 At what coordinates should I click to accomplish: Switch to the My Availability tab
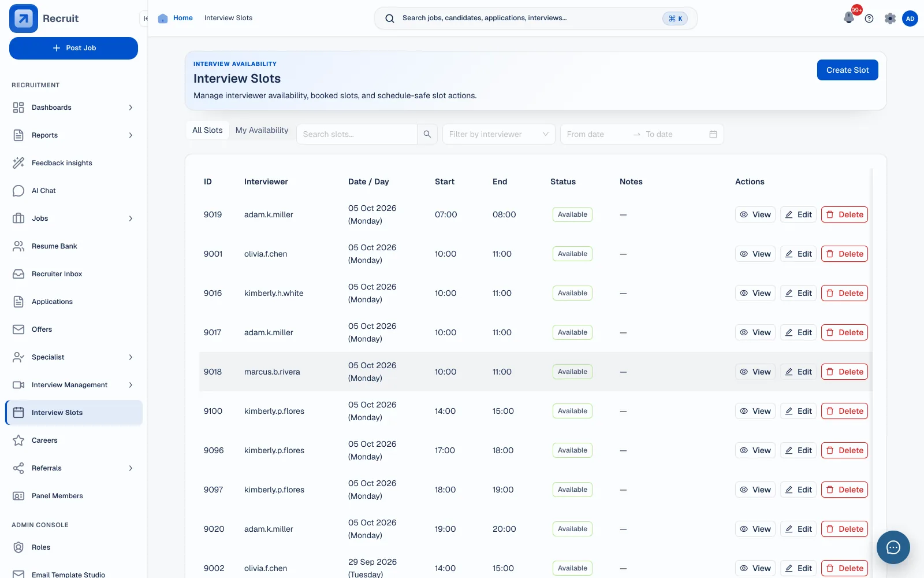[x=262, y=130]
